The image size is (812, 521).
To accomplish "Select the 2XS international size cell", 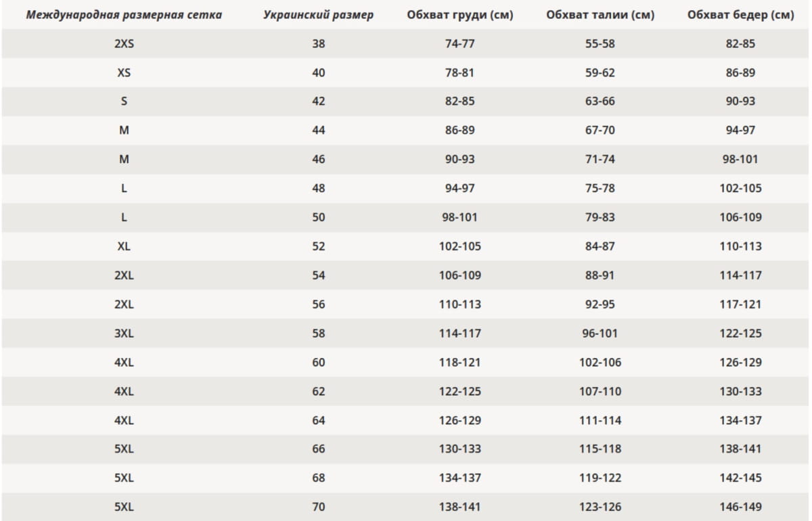I will click(x=124, y=44).
